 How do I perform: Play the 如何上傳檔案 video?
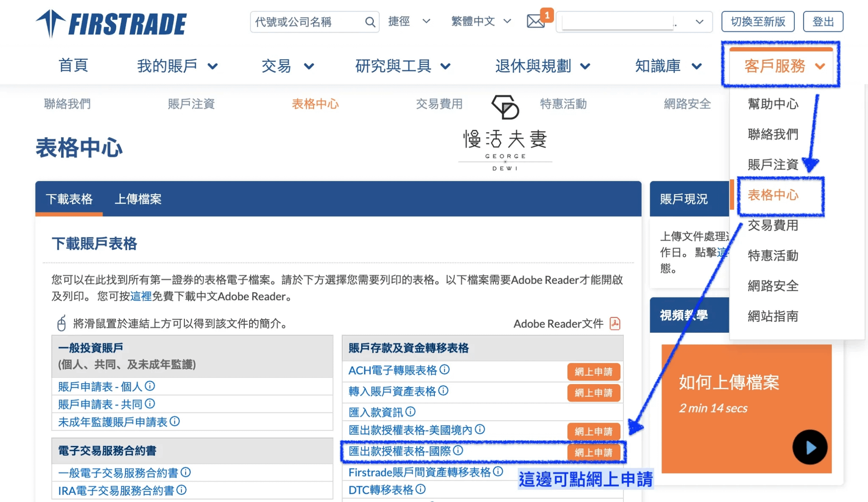[x=810, y=447]
